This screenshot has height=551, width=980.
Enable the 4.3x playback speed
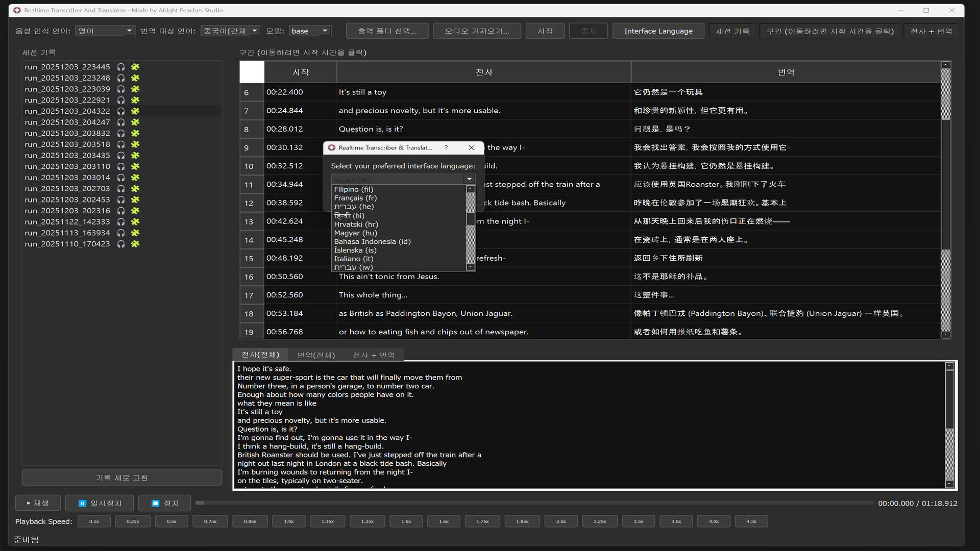click(x=751, y=521)
